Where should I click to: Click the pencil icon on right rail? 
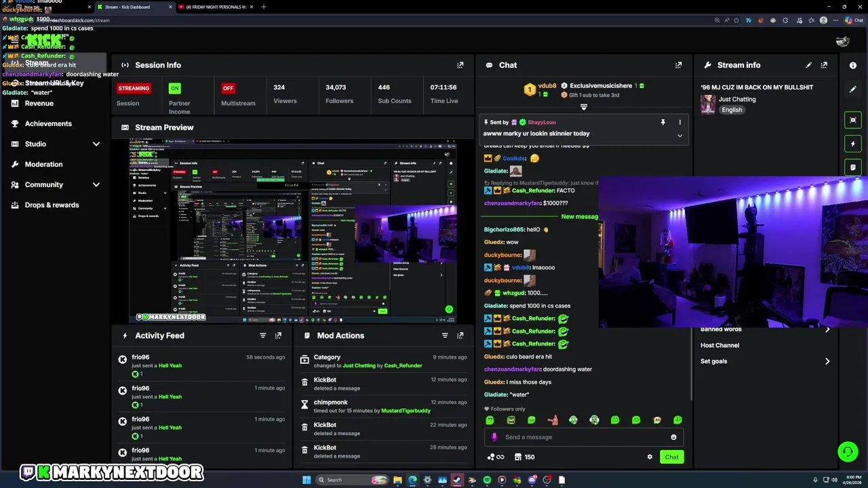853,89
